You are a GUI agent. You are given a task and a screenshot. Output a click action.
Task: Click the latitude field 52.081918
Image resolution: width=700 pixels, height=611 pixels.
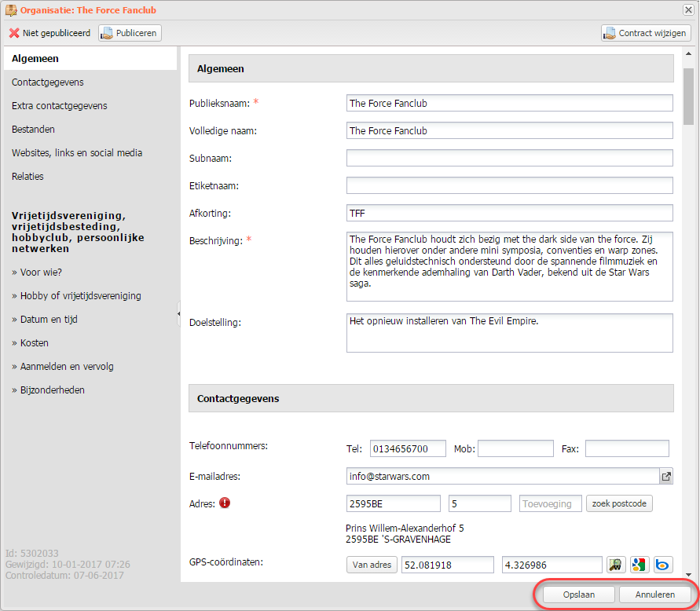point(448,565)
